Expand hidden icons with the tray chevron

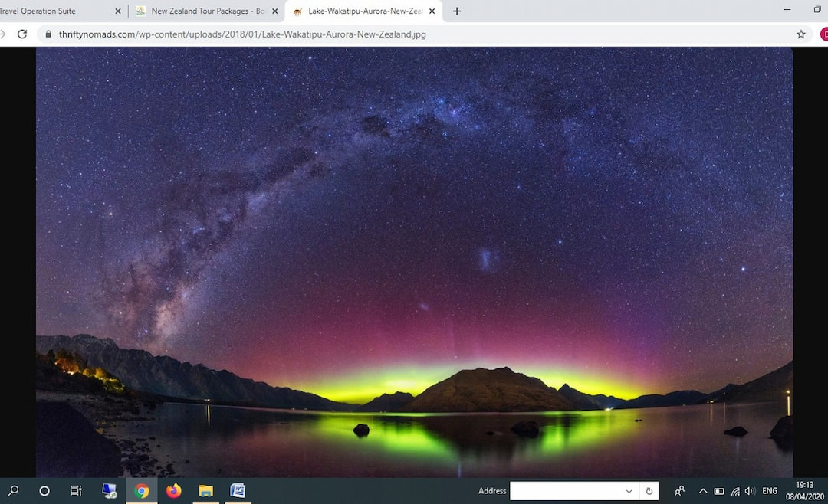click(x=703, y=491)
